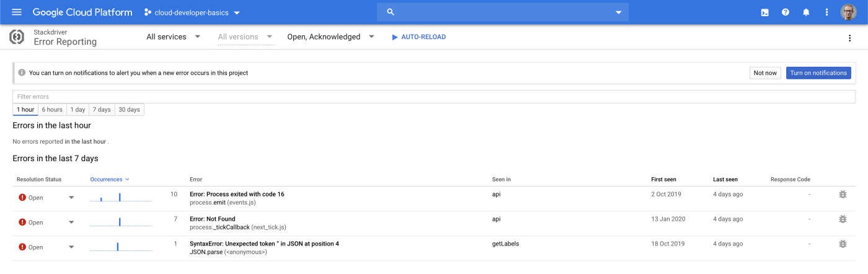Click process.emit (events.js) stack frame text
This screenshot has height=274, width=868.
point(223,203)
